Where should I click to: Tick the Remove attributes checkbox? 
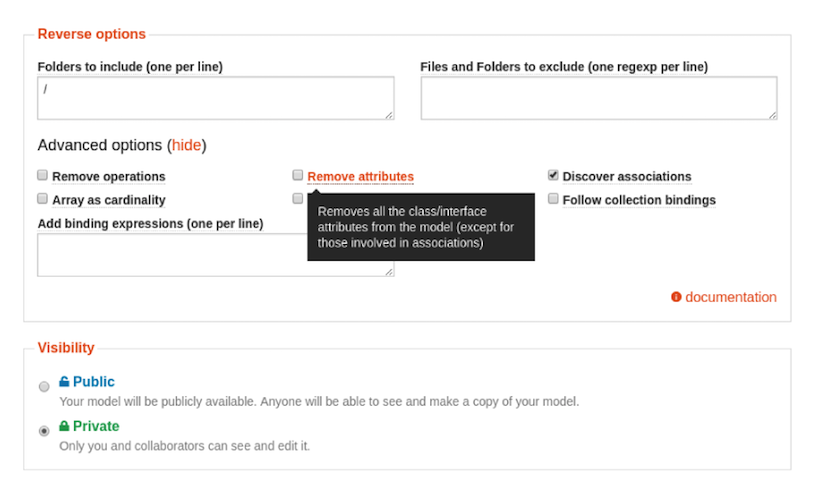pyautogui.click(x=298, y=175)
